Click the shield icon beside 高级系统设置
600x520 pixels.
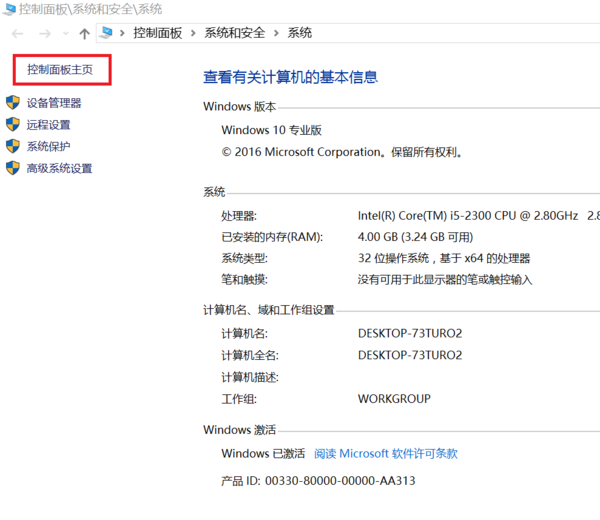click(13, 169)
